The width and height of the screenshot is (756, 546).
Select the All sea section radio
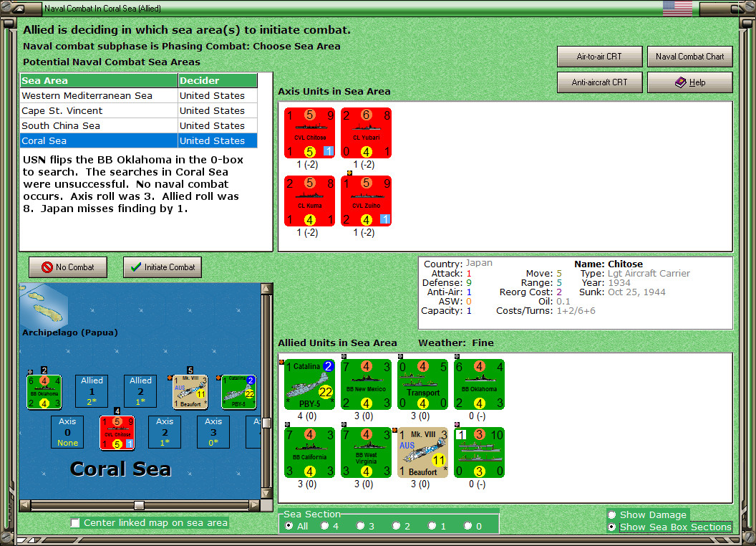[289, 526]
